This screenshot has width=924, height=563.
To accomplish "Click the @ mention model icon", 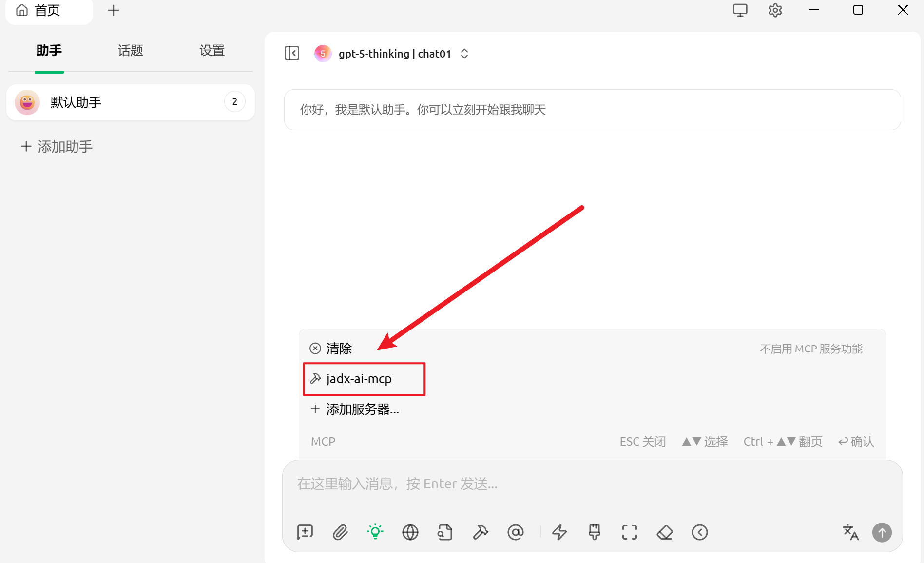I will (x=516, y=532).
